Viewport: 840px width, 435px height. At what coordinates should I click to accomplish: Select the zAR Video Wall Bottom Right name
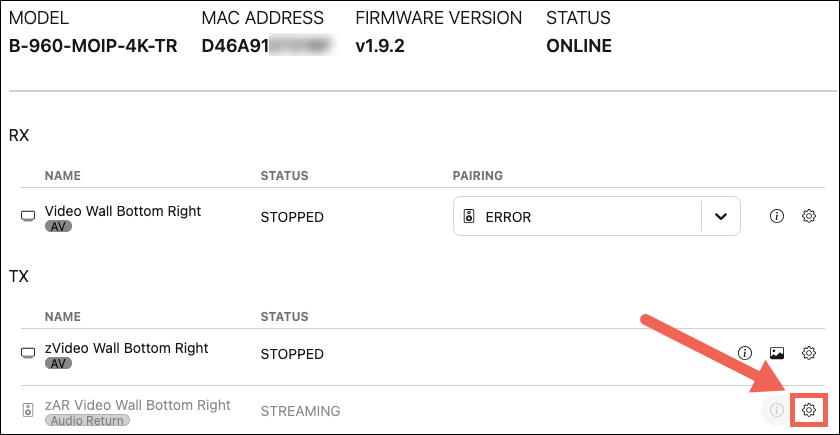(138, 405)
